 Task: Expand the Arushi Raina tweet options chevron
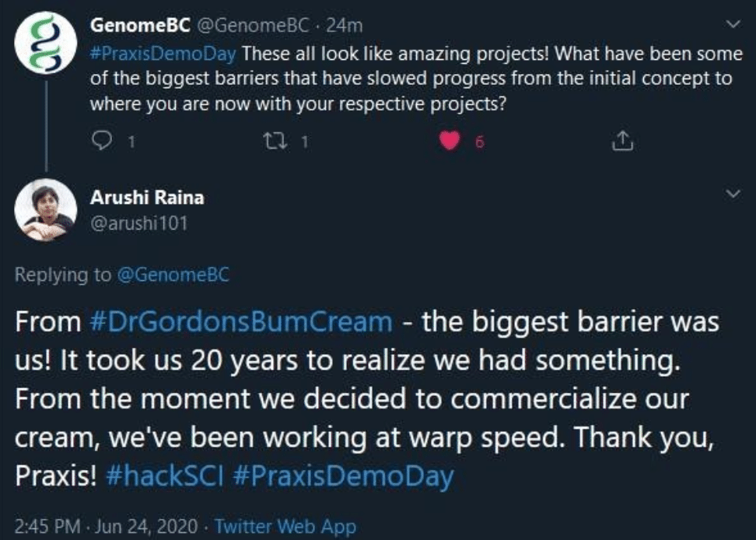pyautogui.click(x=732, y=194)
